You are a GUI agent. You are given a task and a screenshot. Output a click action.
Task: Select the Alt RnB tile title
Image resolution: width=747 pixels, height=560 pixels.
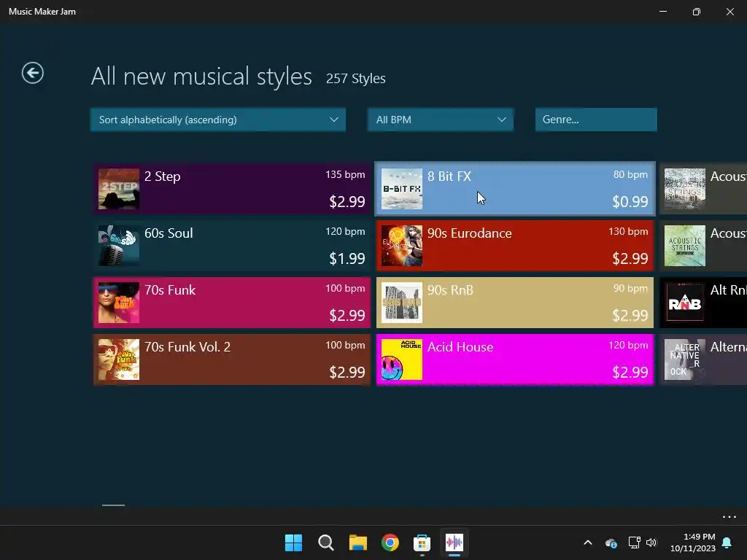click(728, 290)
